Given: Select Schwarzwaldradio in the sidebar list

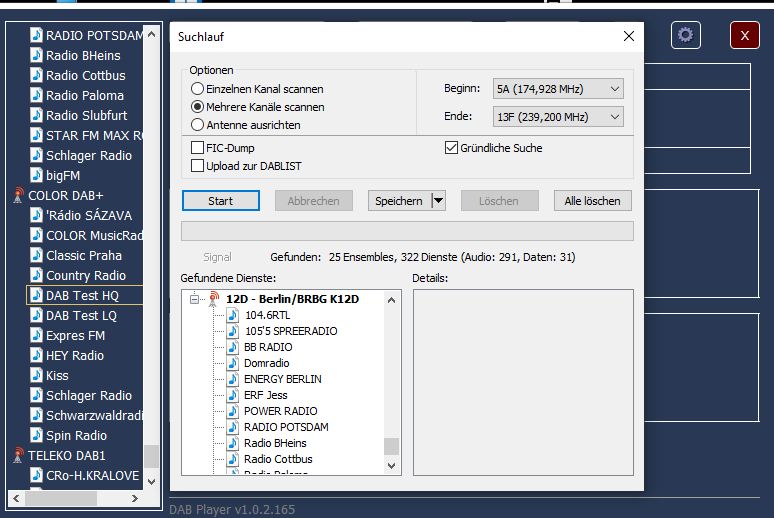Looking at the screenshot, I should pos(94,415).
